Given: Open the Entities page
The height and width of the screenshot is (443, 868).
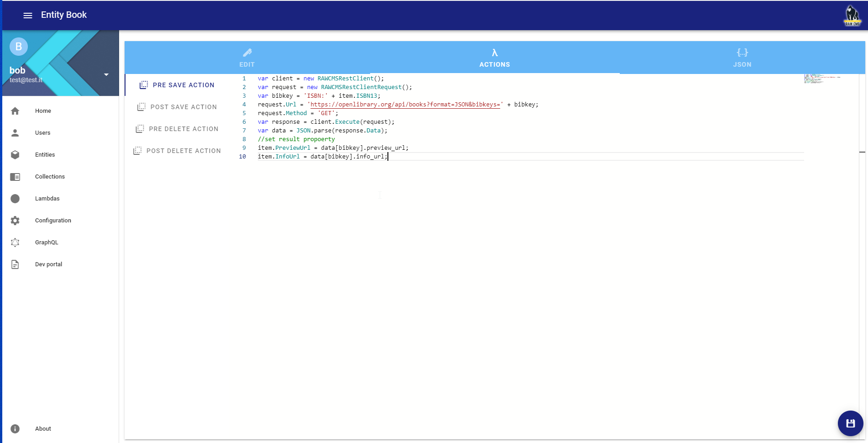Looking at the screenshot, I should (61, 155).
